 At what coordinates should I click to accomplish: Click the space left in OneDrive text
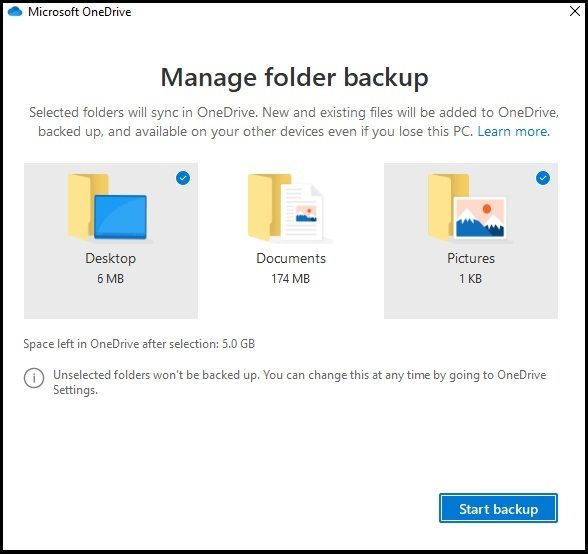click(139, 344)
